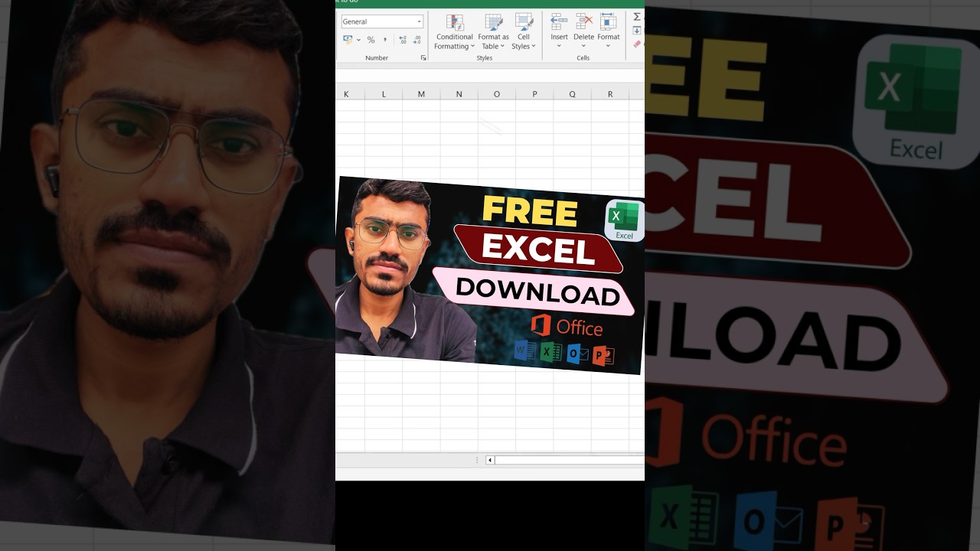The image size is (980, 551).
Task: Apply Percent Style to cells
Action: pos(371,40)
